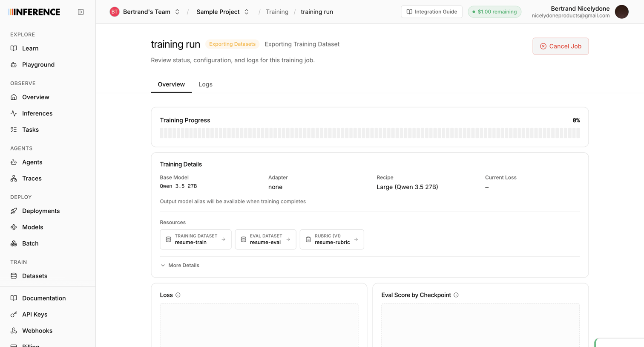Image resolution: width=644 pixels, height=347 pixels.
Task: Click the Large (Qwen 3.5 27B) recipe value
Action: 407,187
